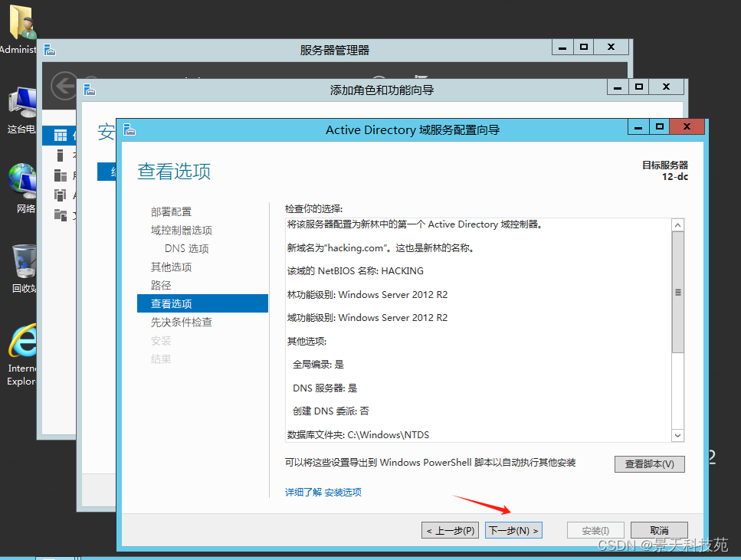Screen dimensions: 741x560
Task: Close the Active Directory wizard window
Action: point(687,127)
